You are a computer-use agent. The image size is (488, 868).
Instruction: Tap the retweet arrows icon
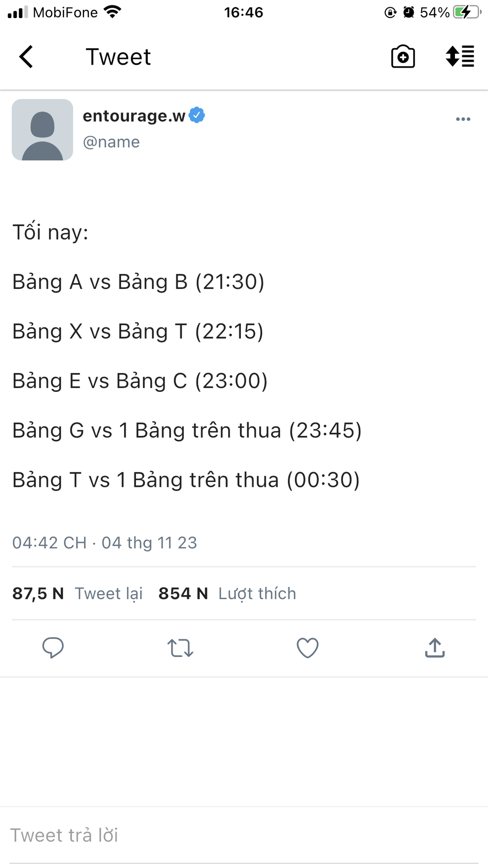tap(180, 648)
